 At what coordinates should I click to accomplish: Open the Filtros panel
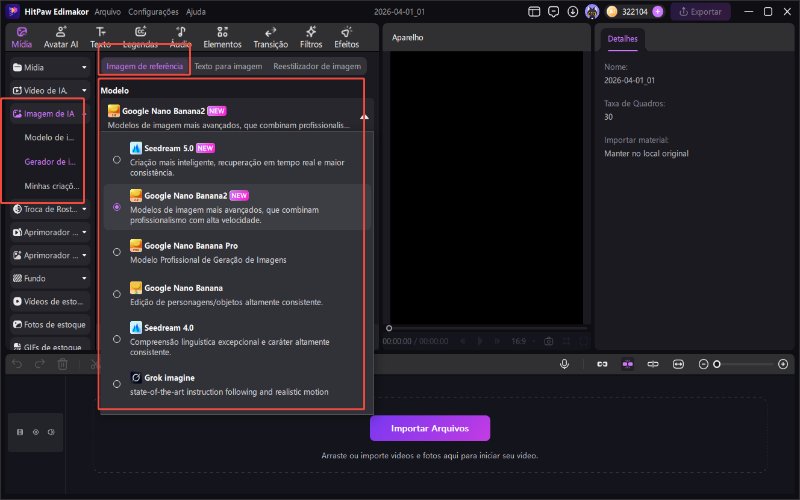point(311,38)
